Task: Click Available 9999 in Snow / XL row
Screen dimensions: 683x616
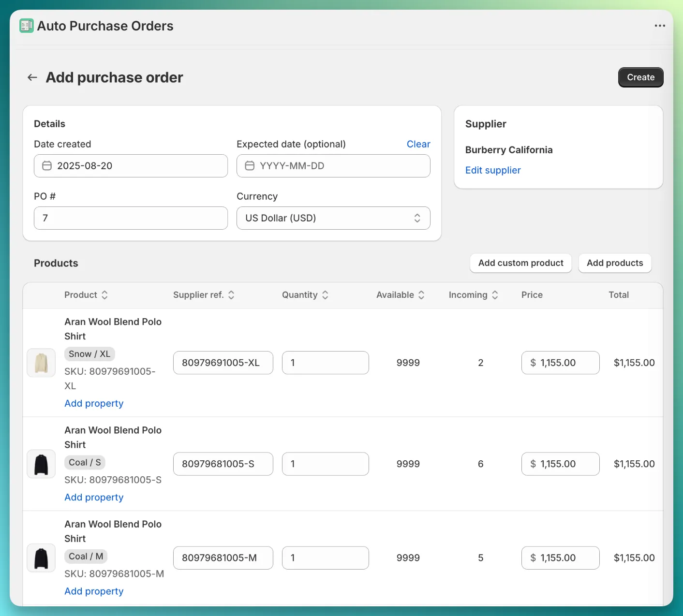Action: coord(408,363)
